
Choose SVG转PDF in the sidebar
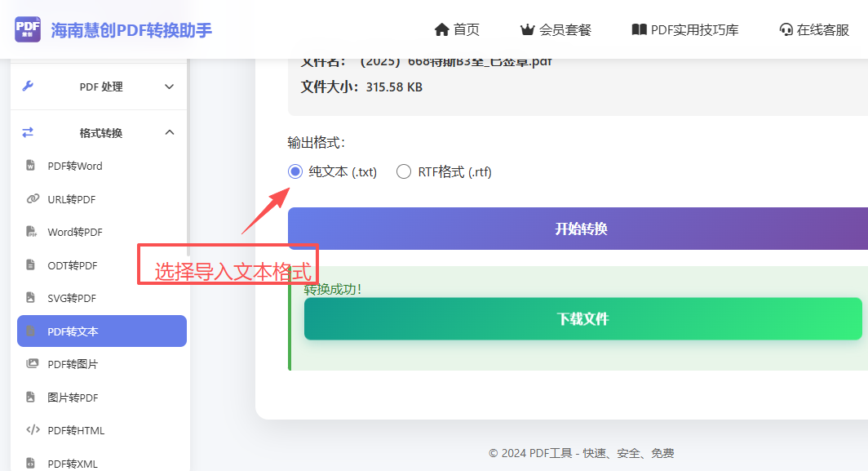point(102,298)
